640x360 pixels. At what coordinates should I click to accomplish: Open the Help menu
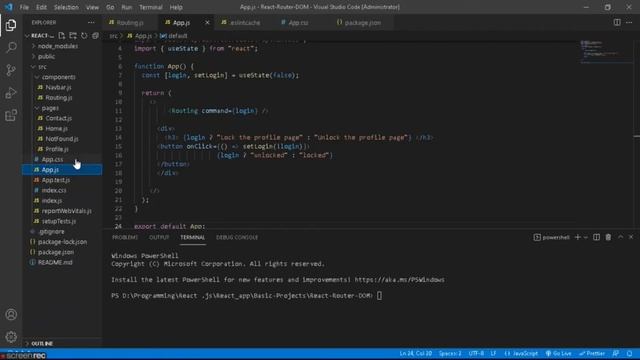176,7
